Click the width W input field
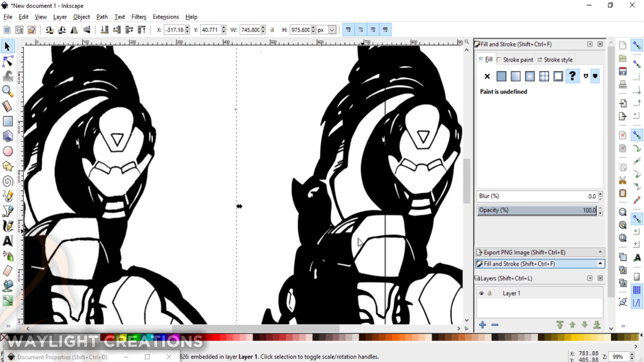This screenshot has width=644, height=362. click(250, 30)
